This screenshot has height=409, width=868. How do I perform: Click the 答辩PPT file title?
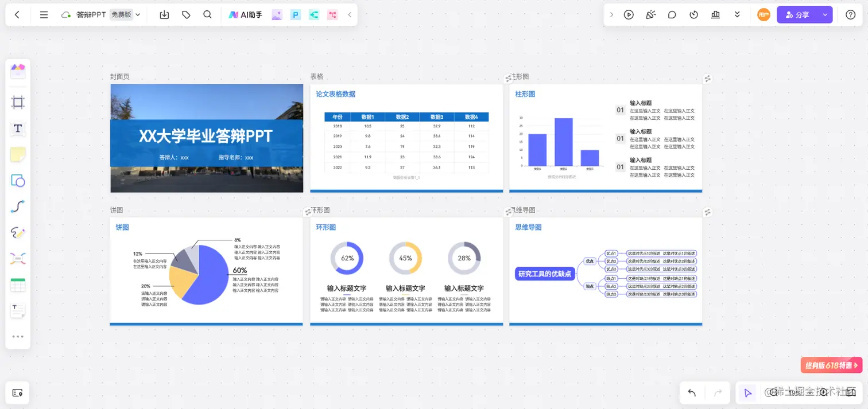[x=91, y=15]
